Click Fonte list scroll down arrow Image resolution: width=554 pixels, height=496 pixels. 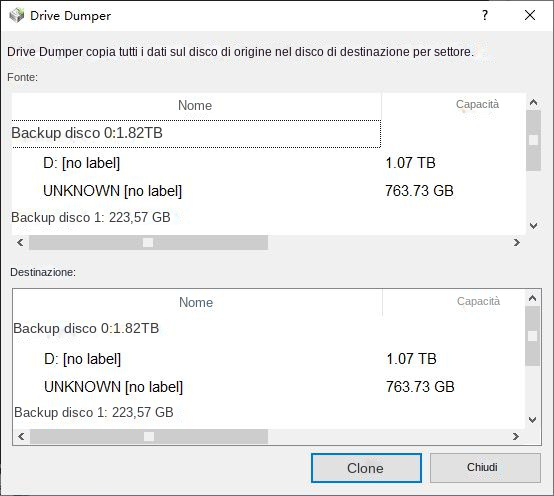(x=534, y=225)
